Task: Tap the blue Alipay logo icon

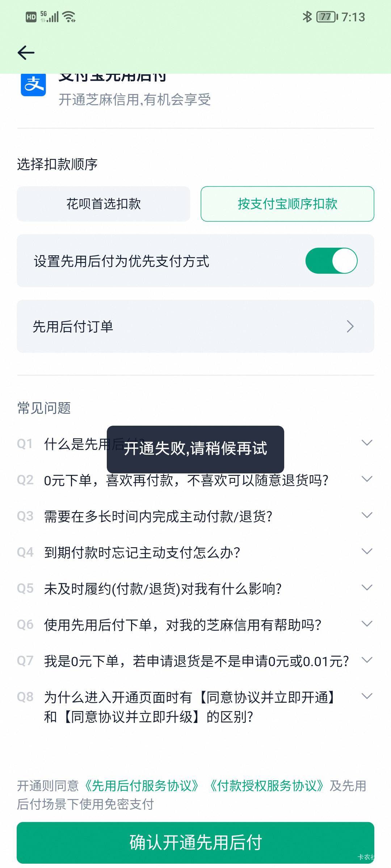Action: tap(33, 85)
